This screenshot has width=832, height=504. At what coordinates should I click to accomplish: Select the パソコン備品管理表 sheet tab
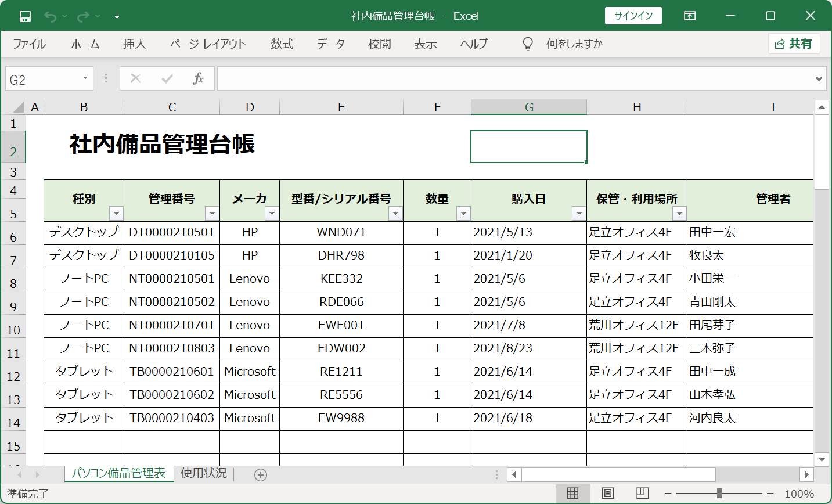click(x=119, y=473)
